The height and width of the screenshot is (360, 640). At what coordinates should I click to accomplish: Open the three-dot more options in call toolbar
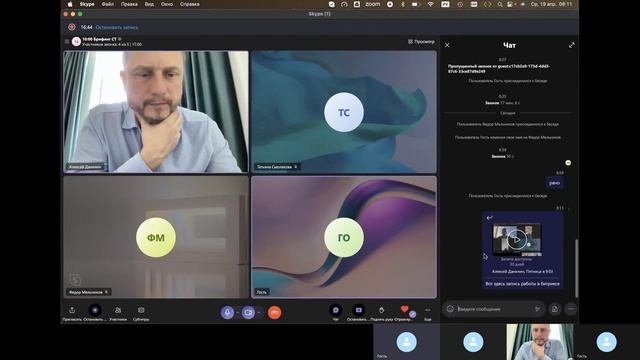click(427, 311)
